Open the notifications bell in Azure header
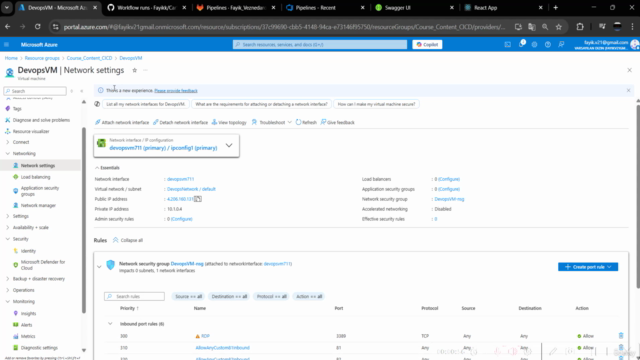Screen dimensions: 640x360 coord(521,44)
